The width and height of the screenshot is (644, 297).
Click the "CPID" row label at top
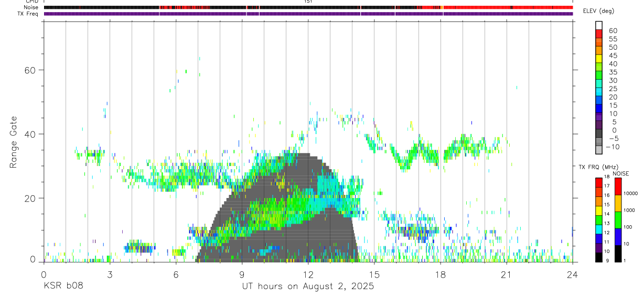point(31,2)
